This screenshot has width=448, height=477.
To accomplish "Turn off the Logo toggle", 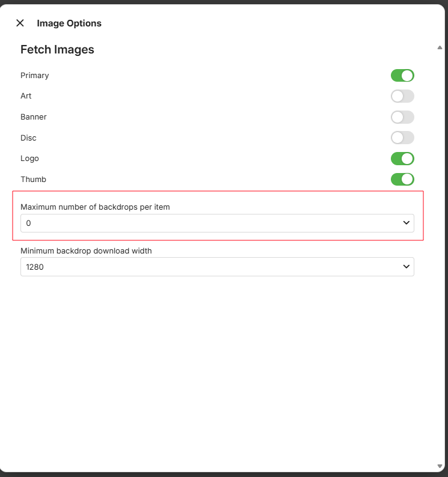I will coord(402,159).
